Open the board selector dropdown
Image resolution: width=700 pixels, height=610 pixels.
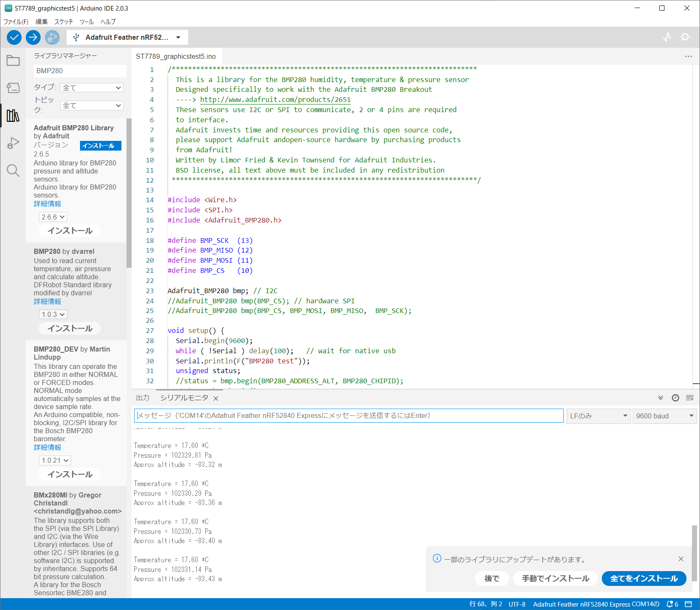click(x=127, y=38)
